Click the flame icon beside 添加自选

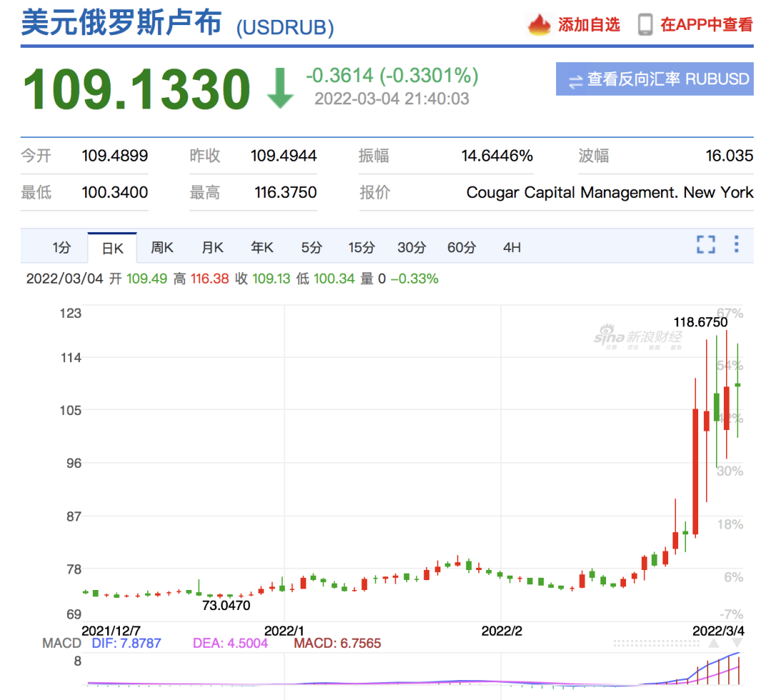[x=540, y=24]
